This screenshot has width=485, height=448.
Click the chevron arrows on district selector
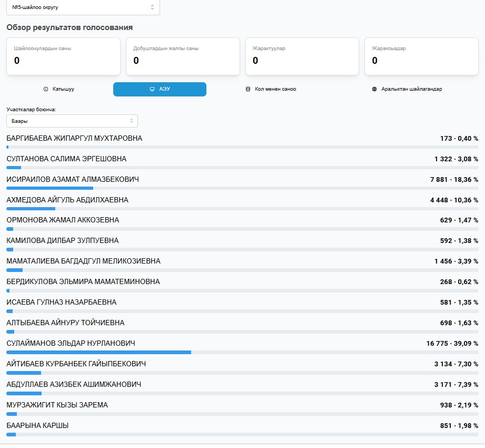[x=152, y=7]
